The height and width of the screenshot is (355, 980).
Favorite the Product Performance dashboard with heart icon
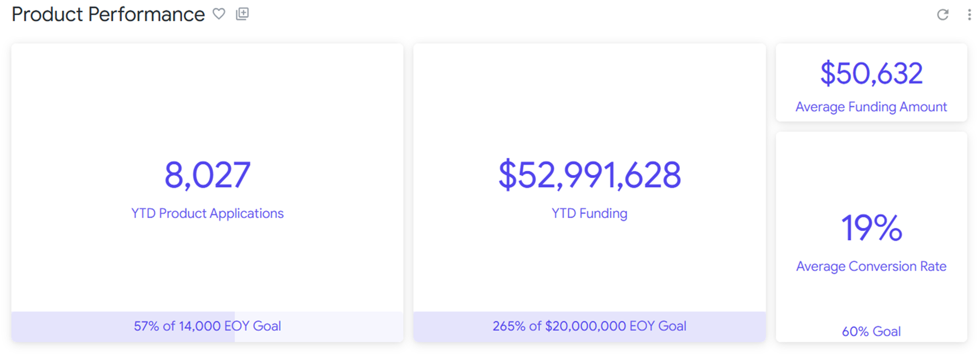(x=219, y=14)
